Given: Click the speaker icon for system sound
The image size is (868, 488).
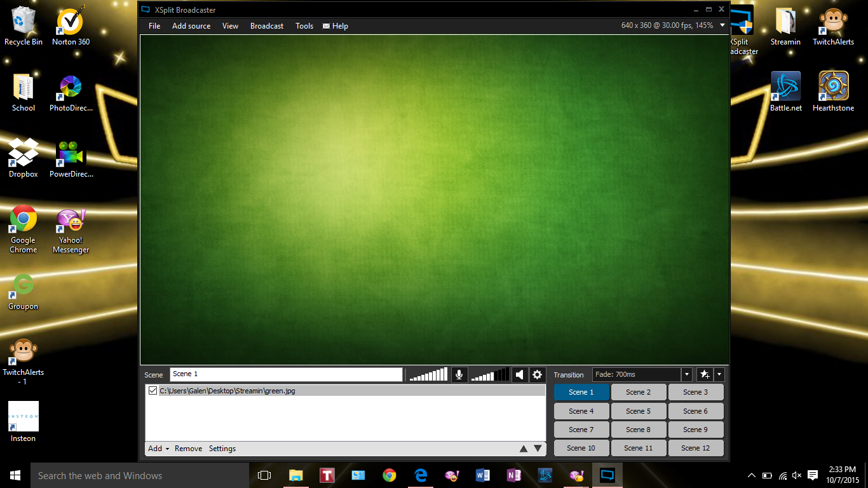Looking at the screenshot, I should 519,374.
